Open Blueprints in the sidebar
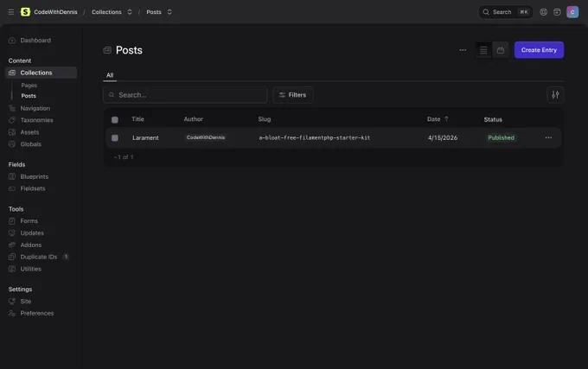Viewport: 588px width, 369px height. (x=34, y=176)
